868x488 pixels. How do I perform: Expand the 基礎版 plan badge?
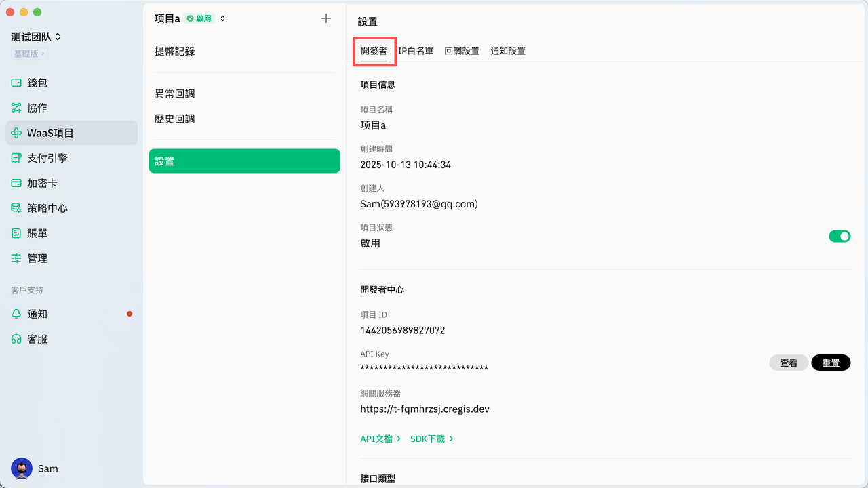30,54
